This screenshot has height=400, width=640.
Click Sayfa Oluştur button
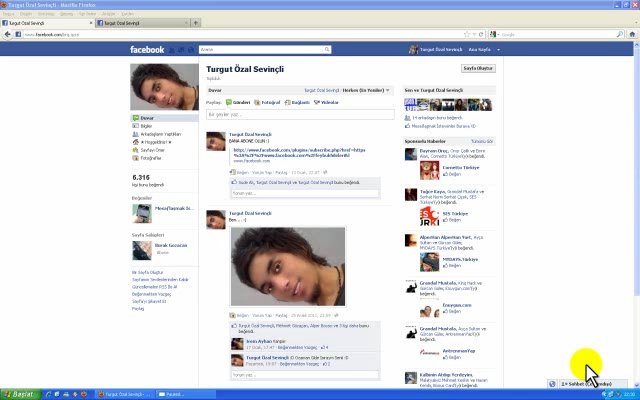tap(478, 69)
